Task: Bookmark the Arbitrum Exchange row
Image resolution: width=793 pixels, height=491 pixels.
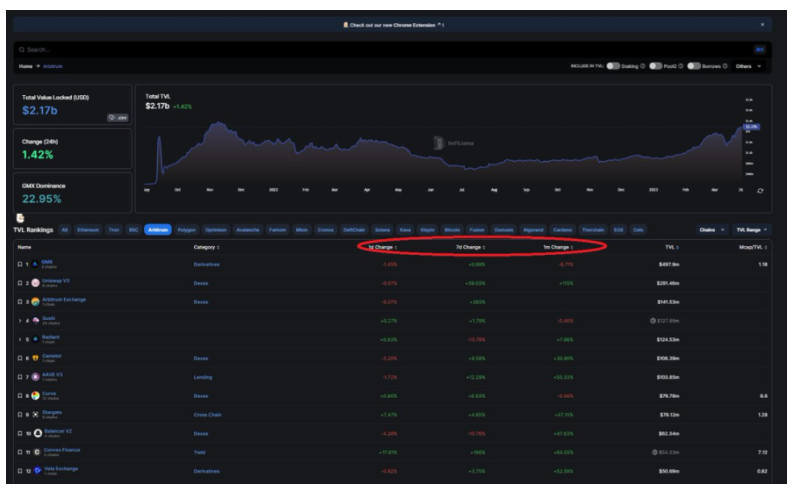Action: (x=20, y=302)
